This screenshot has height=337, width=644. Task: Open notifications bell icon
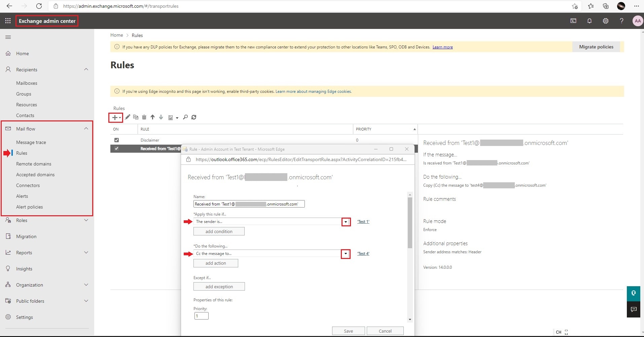(589, 21)
